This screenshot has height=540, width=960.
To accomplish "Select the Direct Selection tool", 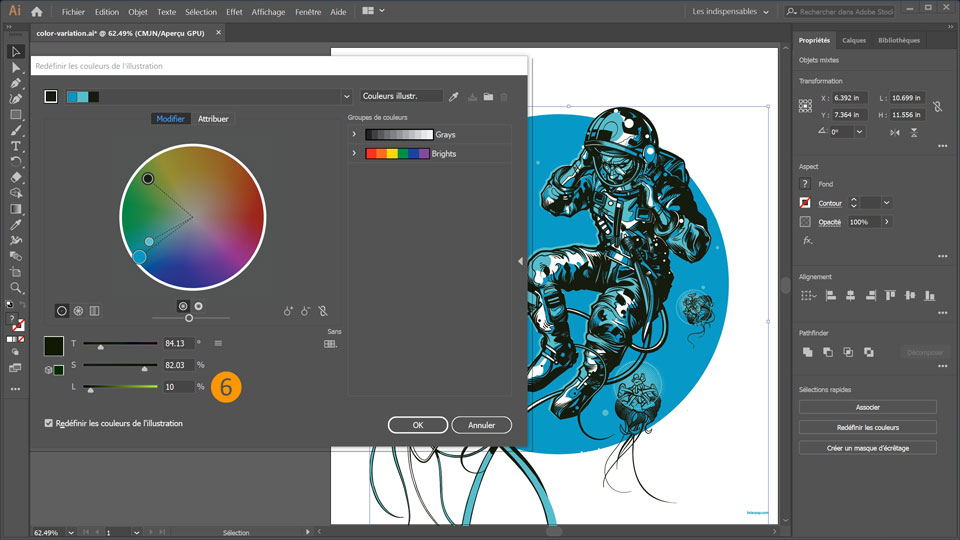I will pyautogui.click(x=16, y=68).
